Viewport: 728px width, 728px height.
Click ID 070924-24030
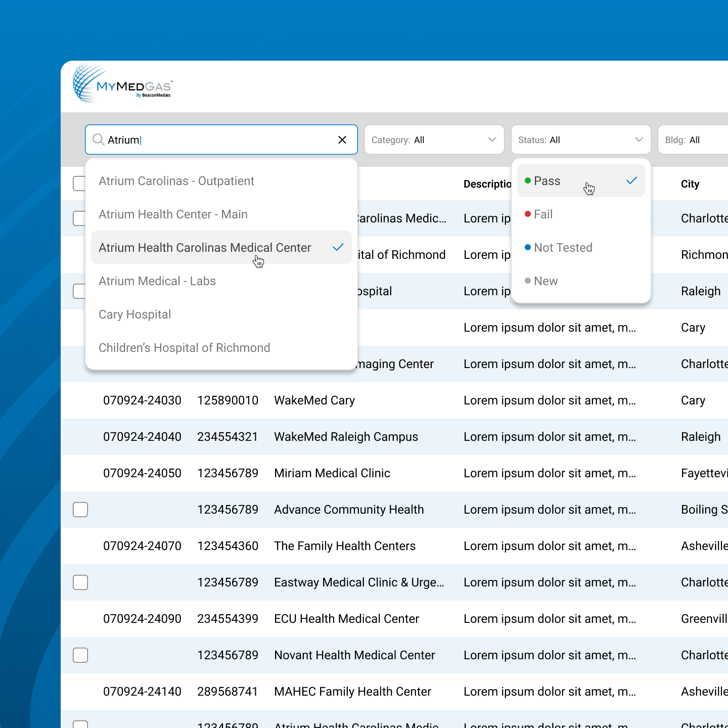pyautogui.click(x=142, y=400)
